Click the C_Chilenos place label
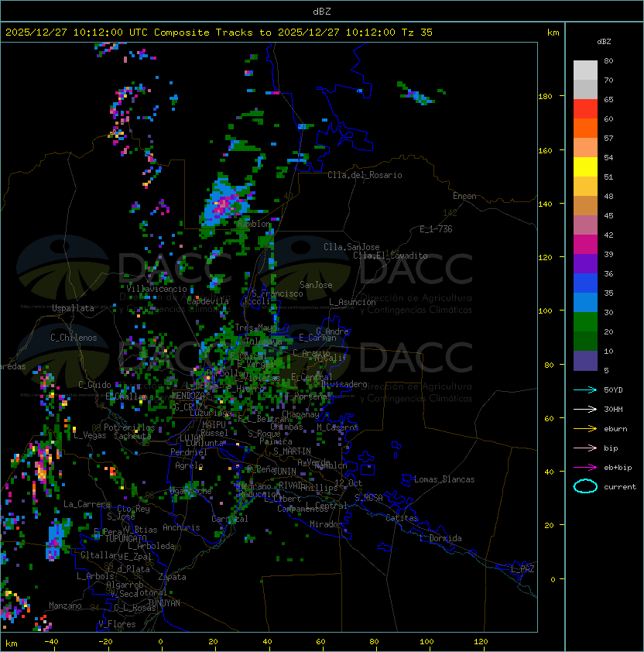 (x=74, y=337)
